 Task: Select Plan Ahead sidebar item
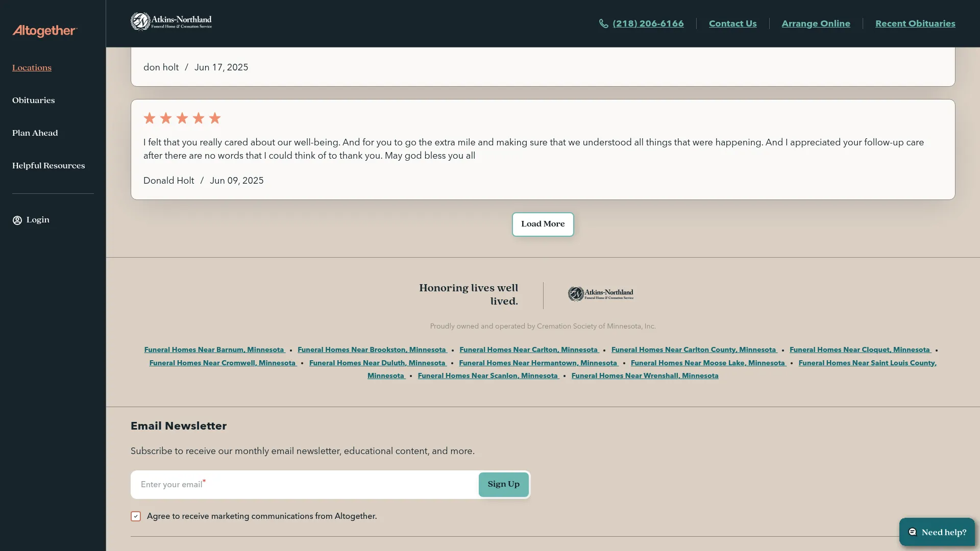click(x=35, y=133)
